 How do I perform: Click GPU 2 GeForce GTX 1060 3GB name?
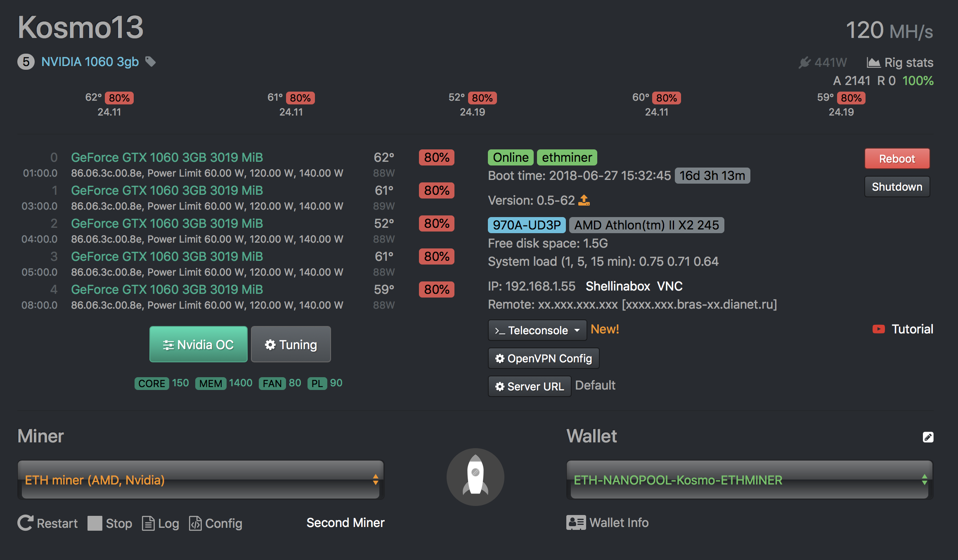click(x=167, y=223)
